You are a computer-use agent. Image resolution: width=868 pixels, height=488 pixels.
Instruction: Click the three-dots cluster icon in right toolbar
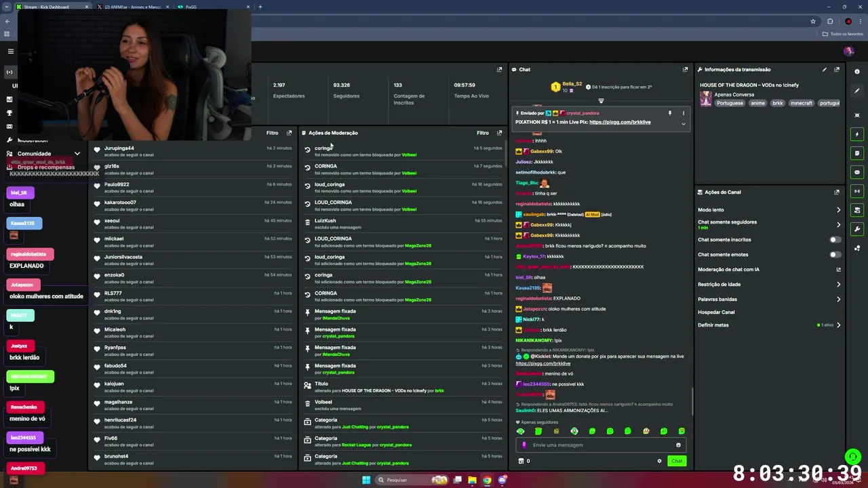857,248
